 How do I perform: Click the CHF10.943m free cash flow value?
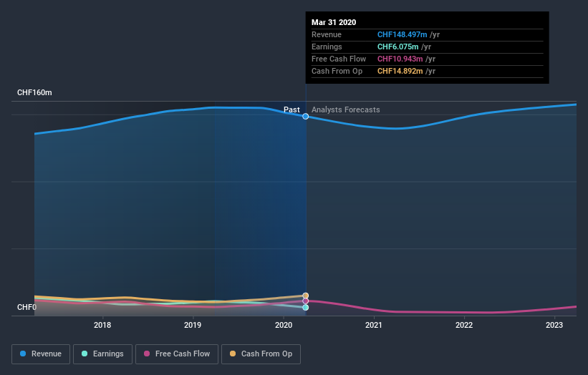coord(400,59)
